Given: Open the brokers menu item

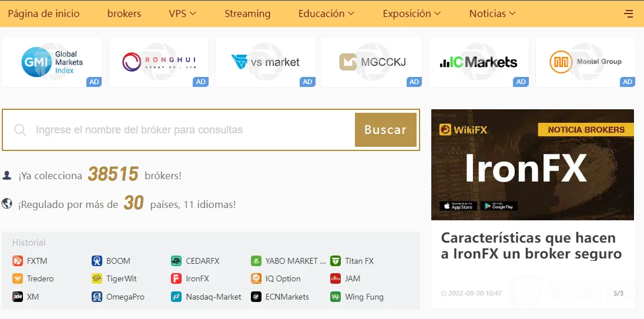Looking at the screenshot, I should click(124, 14).
